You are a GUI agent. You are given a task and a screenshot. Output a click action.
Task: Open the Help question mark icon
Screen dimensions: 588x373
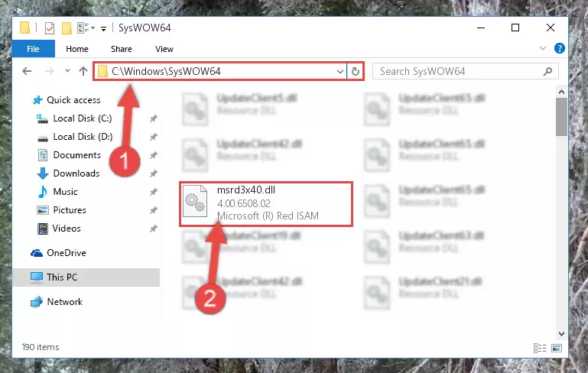point(559,48)
